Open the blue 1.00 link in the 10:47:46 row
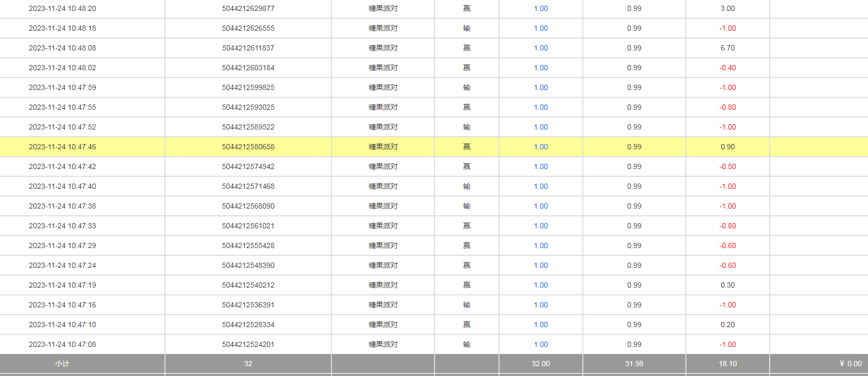 click(541, 147)
